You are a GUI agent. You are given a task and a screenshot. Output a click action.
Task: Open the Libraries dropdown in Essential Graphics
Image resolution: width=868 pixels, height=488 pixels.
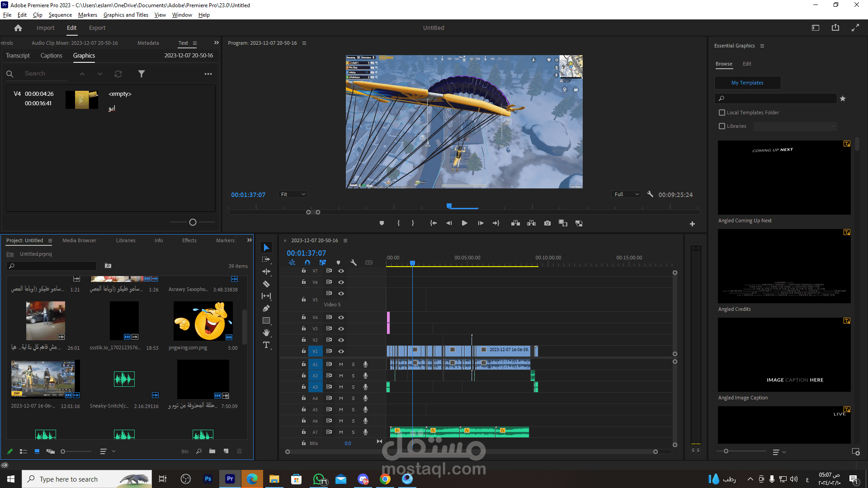tap(795, 127)
